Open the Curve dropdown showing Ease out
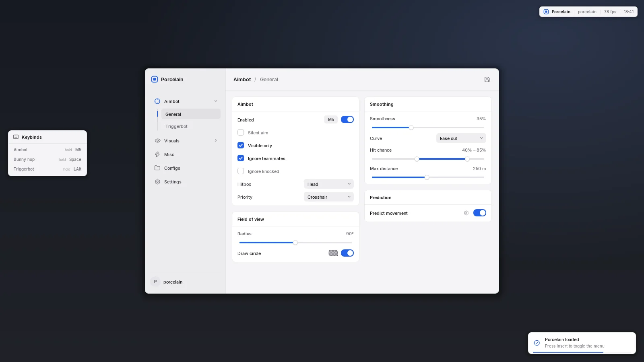This screenshot has height=362, width=644. tap(461, 138)
